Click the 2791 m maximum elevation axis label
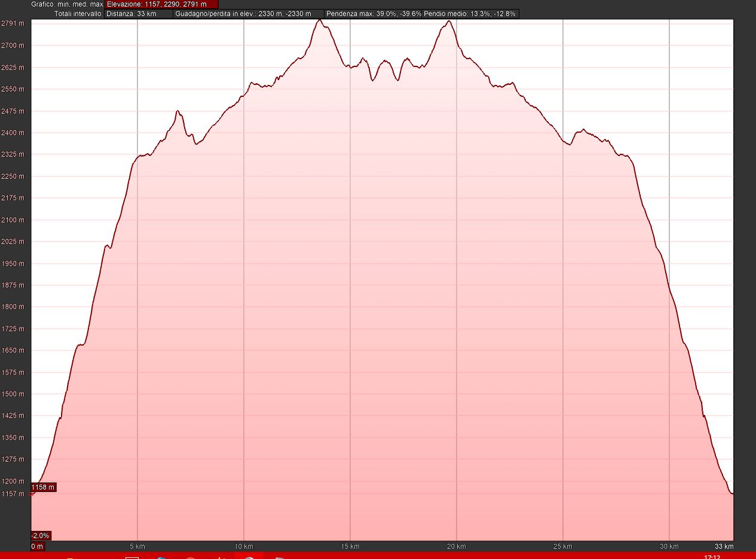 point(13,23)
